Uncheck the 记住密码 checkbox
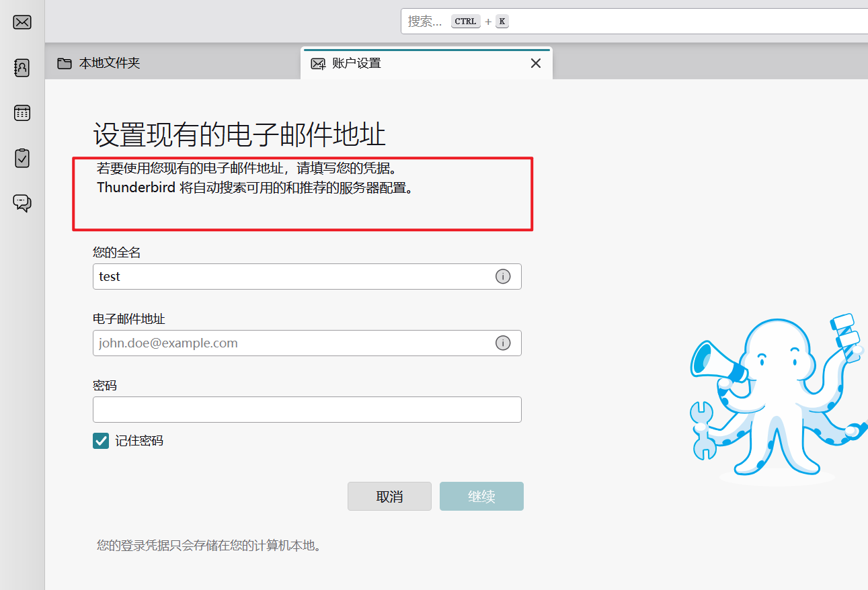 (101, 440)
